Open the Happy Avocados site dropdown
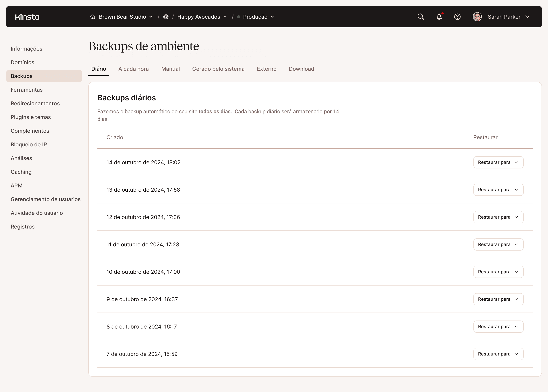Viewport: 548px width, 392px height. point(225,17)
